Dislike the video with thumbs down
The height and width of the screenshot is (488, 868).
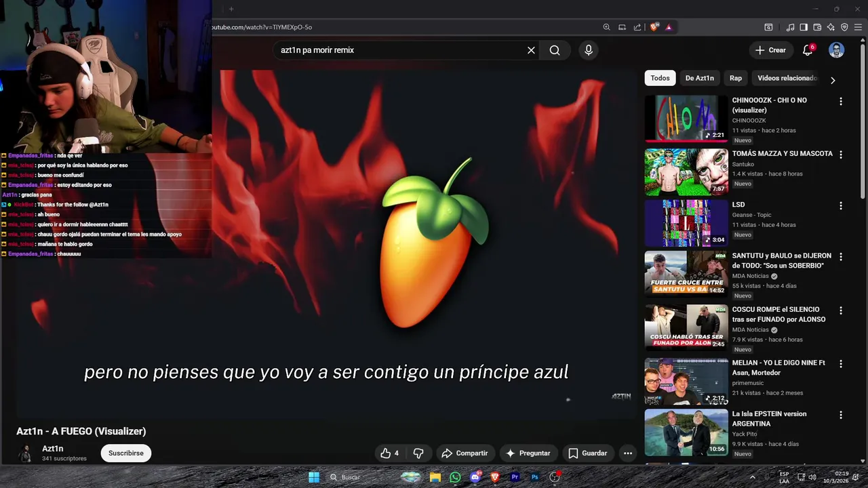(x=418, y=453)
